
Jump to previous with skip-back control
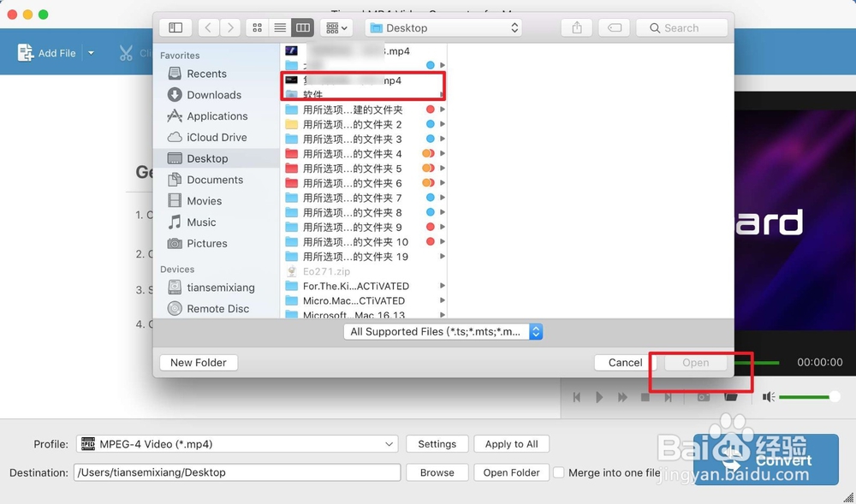(576, 397)
